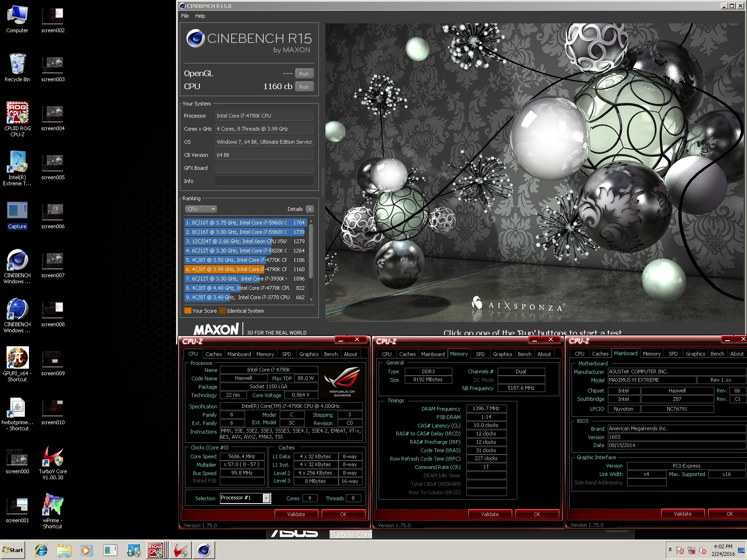Expand ranking Details arrow button

point(310,209)
